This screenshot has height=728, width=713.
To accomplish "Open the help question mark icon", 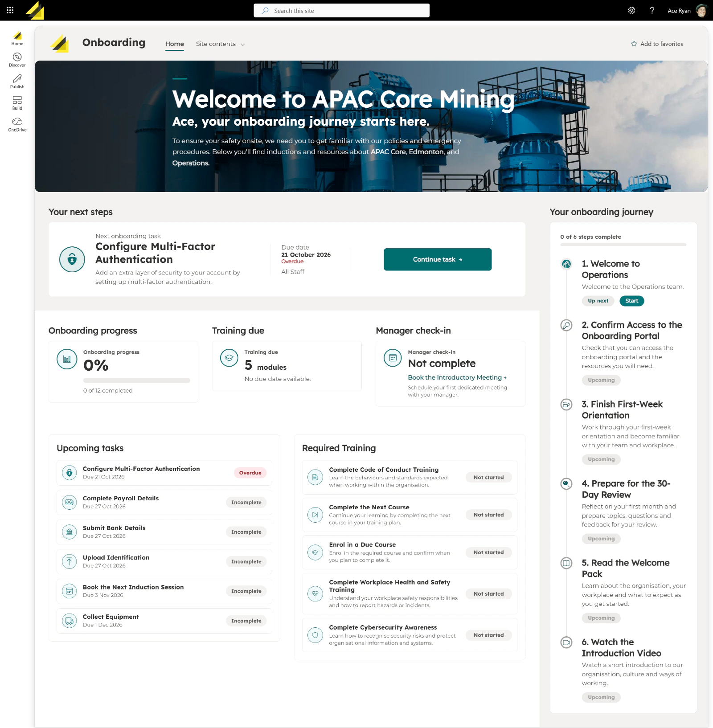I will [652, 10].
